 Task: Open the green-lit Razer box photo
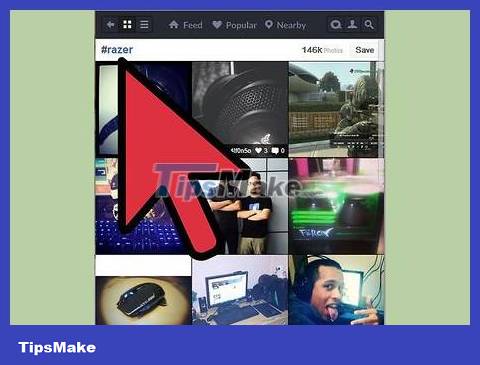(336, 206)
